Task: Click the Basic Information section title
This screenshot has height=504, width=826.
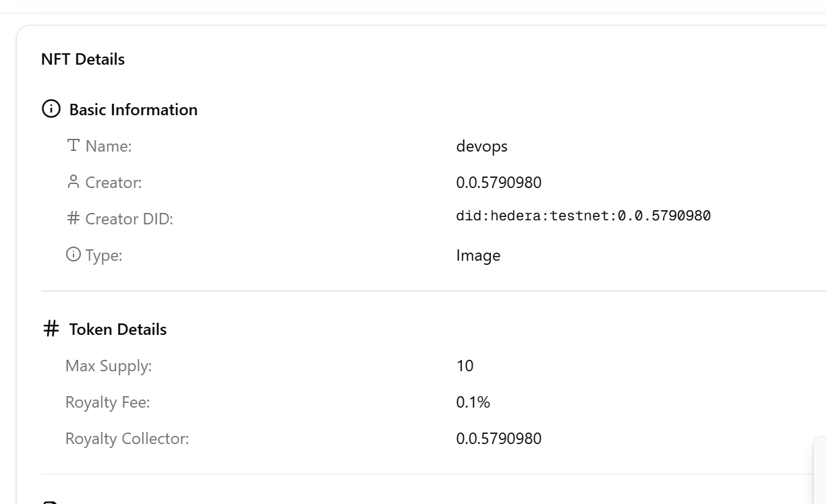Action: (133, 110)
